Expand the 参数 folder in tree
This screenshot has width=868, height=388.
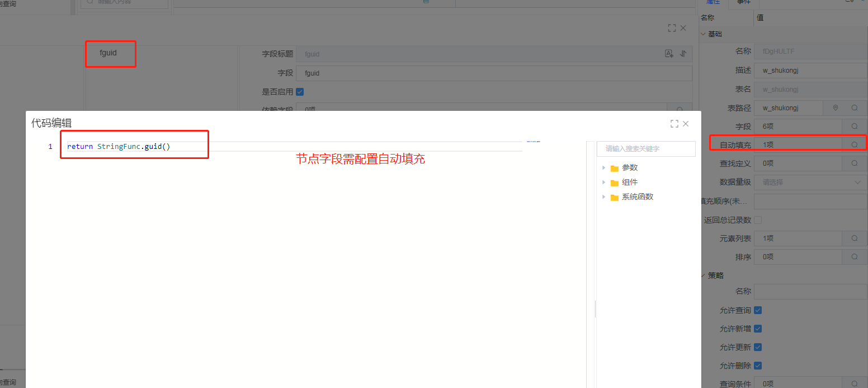(x=603, y=168)
